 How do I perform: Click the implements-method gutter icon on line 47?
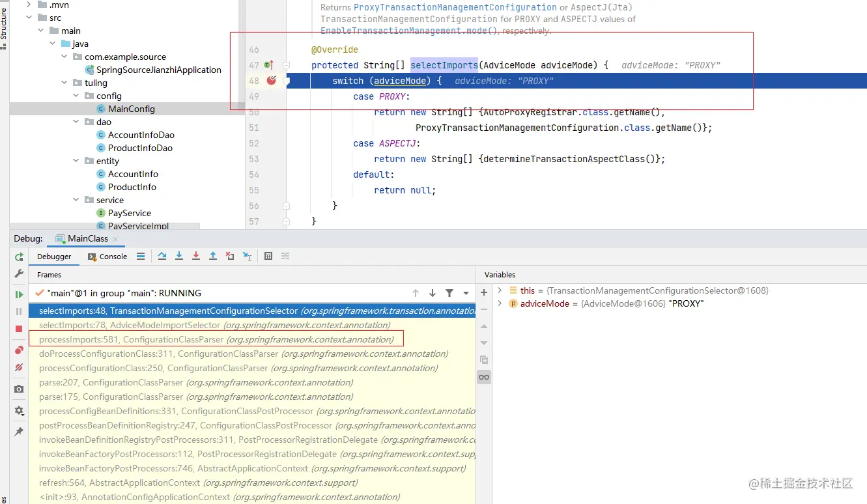click(268, 65)
